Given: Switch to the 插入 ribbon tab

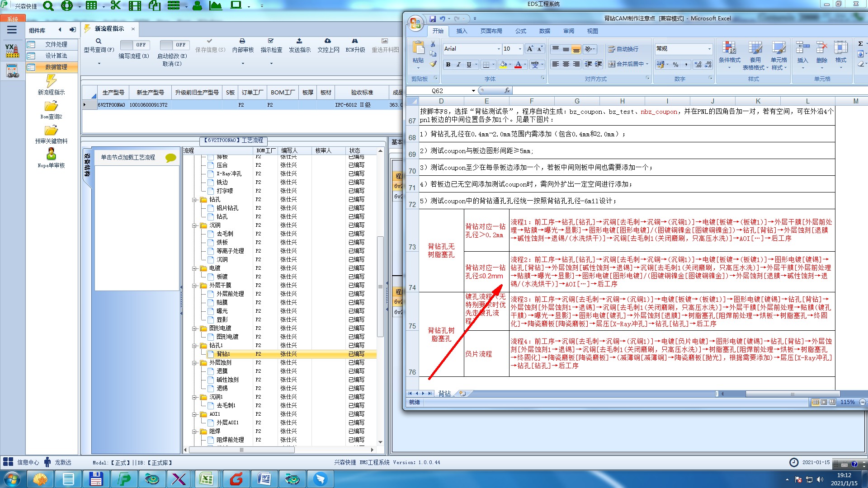Looking at the screenshot, I should click(x=462, y=31).
